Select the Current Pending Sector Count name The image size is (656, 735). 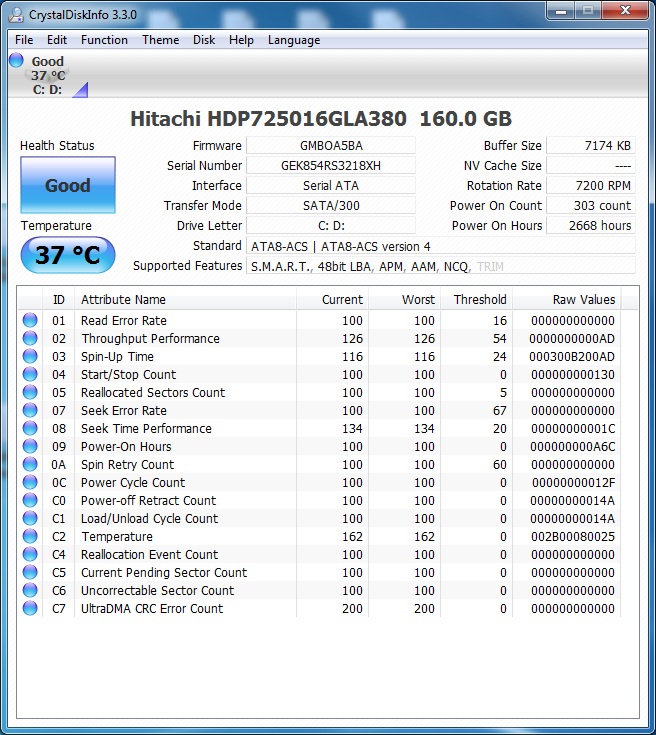click(164, 572)
